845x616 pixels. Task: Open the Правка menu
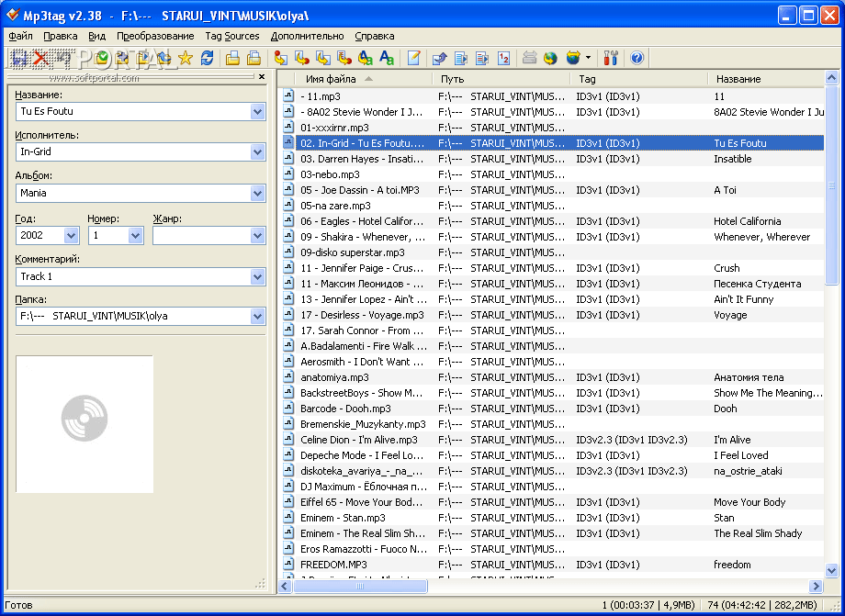tap(61, 36)
